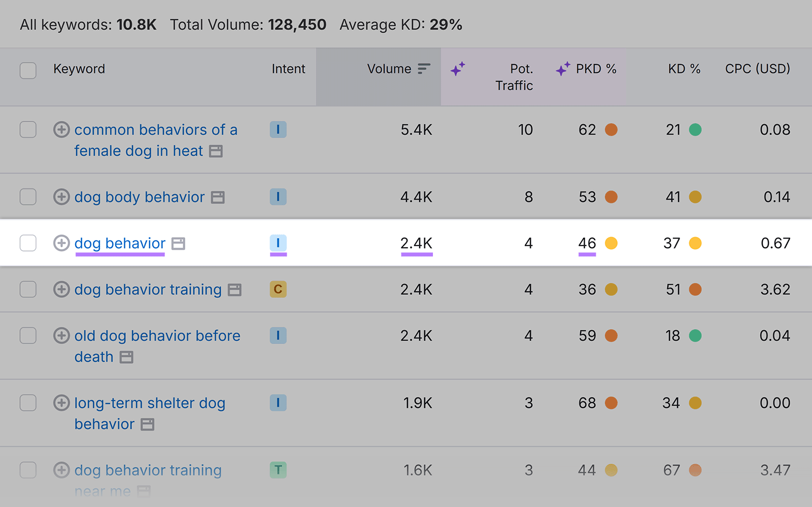Screen dimensions: 812x507
Task: Expand the long-term shelter dog behavior row
Action: 61,403
